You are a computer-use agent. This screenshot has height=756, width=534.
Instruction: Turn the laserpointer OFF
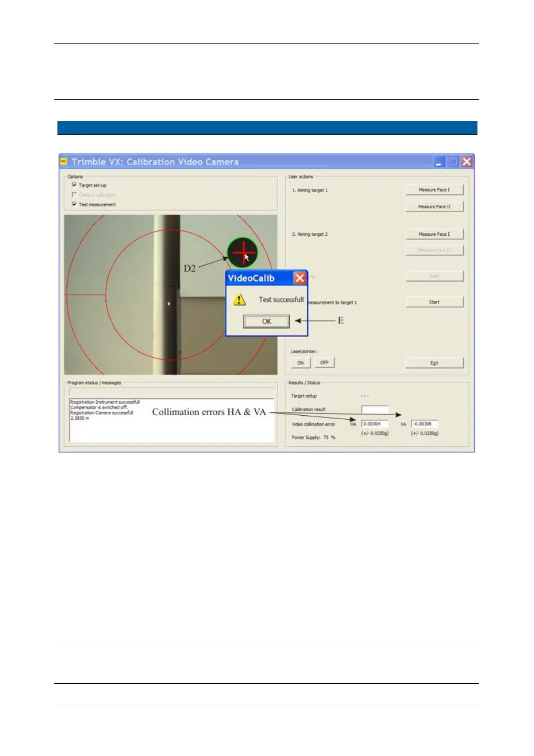coord(324,363)
